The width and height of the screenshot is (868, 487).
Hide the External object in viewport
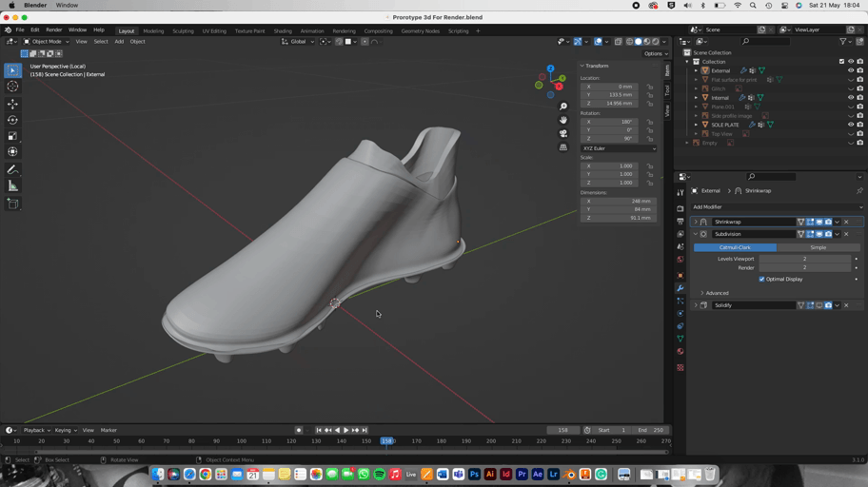pyautogui.click(x=851, y=70)
